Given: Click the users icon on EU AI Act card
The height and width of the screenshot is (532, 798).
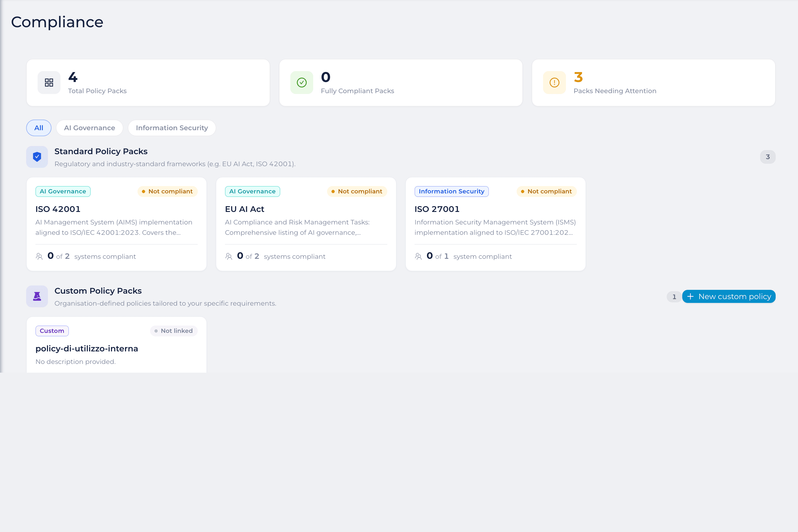Looking at the screenshot, I should point(229,257).
